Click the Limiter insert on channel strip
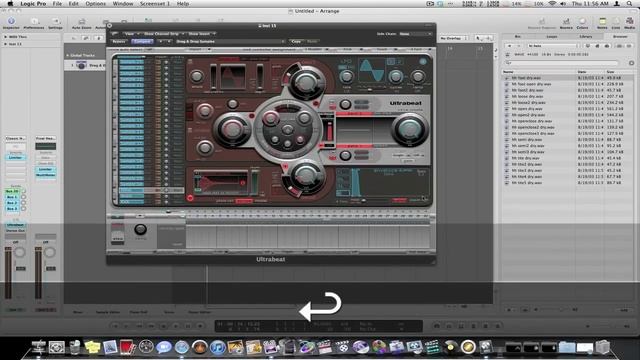This screenshot has width=640, height=360. [x=16, y=158]
